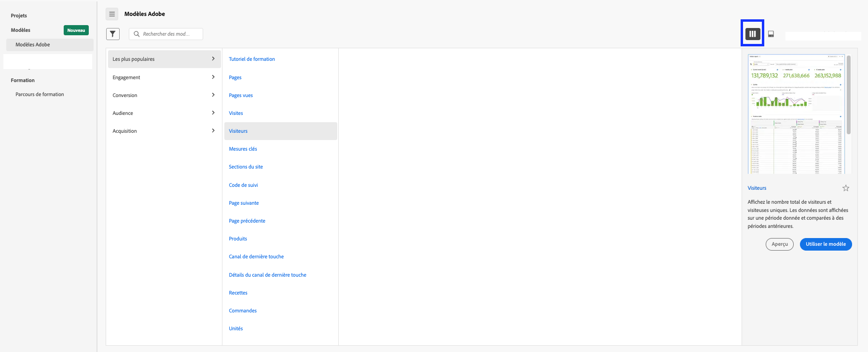Click the hamburger menu icon beside Modèles Adobe
This screenshot has width=868, height=352.
click(x=112, y=14)
